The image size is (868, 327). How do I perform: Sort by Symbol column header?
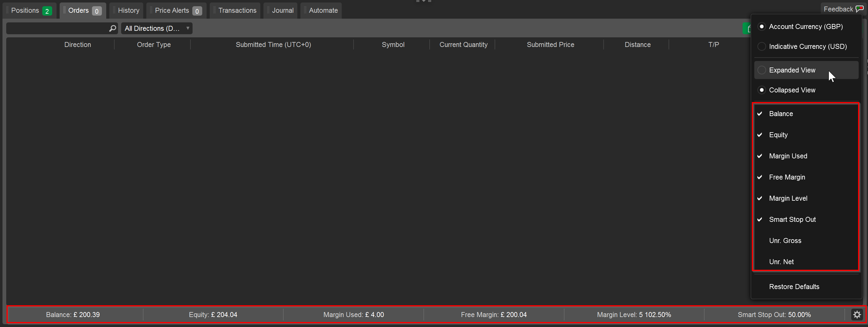click(393, 44)
